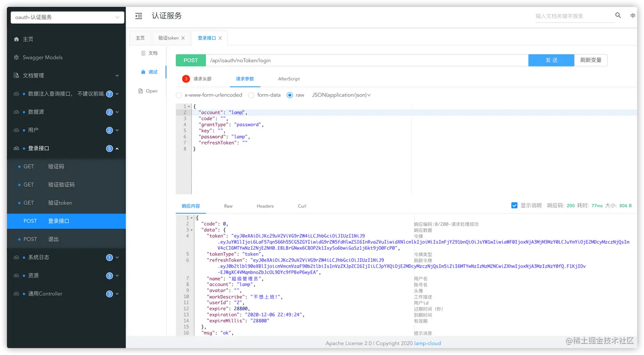644x355 pixels.
Task: Click the Swagger Models icon
Action: [16, 57]
